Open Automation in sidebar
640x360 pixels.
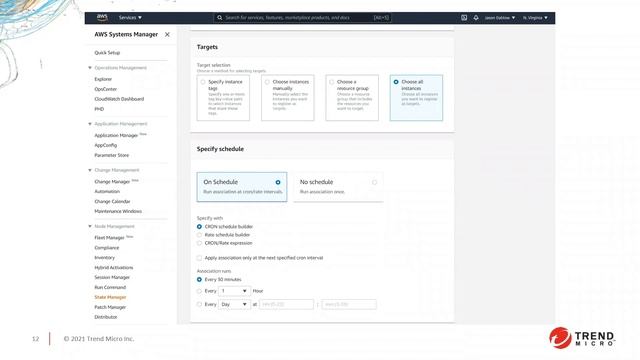[107, 191]
